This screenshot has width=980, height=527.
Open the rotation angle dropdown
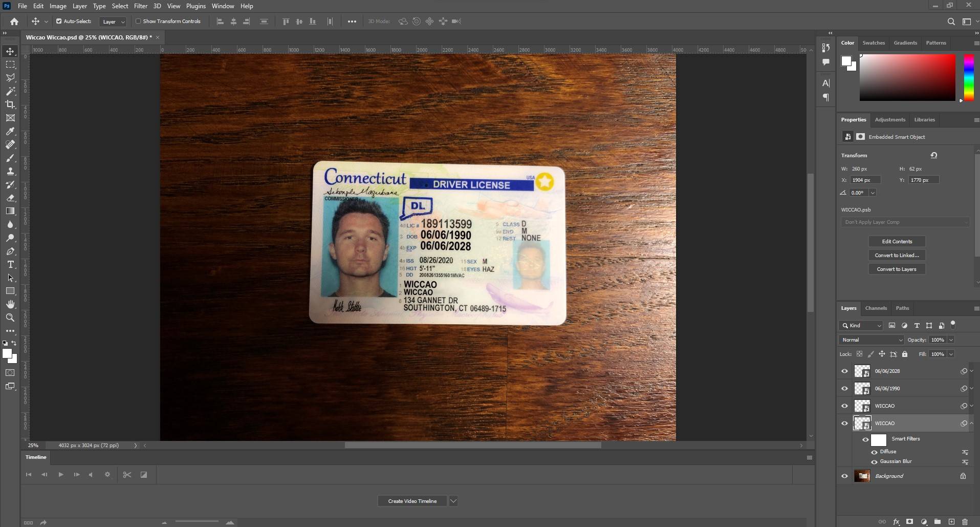click(873, 193)
